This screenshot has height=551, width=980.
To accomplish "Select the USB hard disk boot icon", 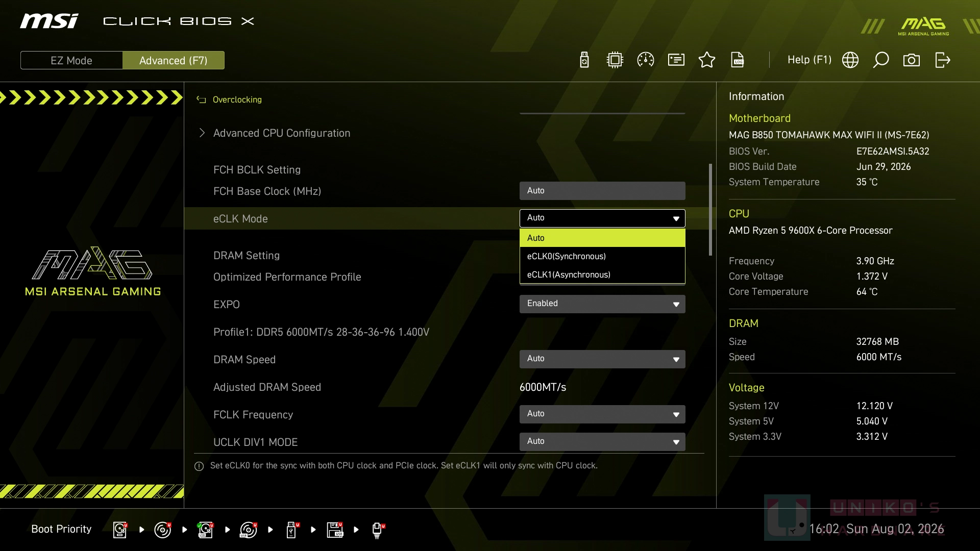I will pyautogui.click(x=206, y=530).
